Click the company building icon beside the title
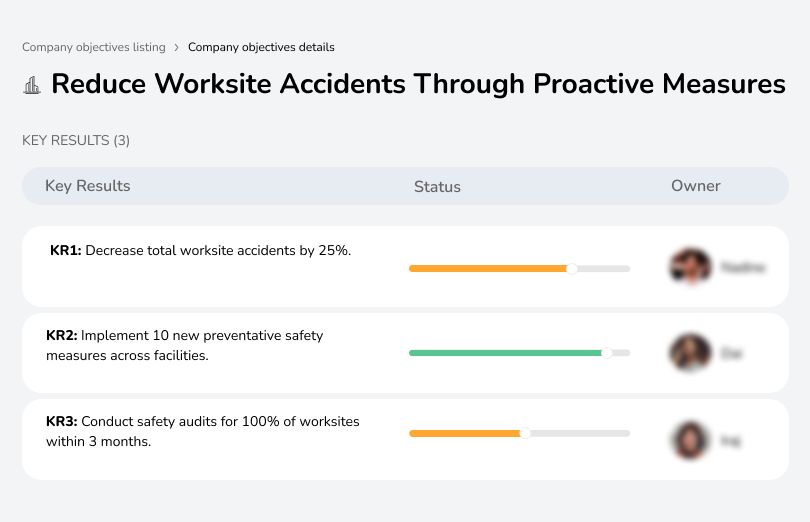This screenshot has height=522, width=810. pyautogui.click(x=32, y=85)
